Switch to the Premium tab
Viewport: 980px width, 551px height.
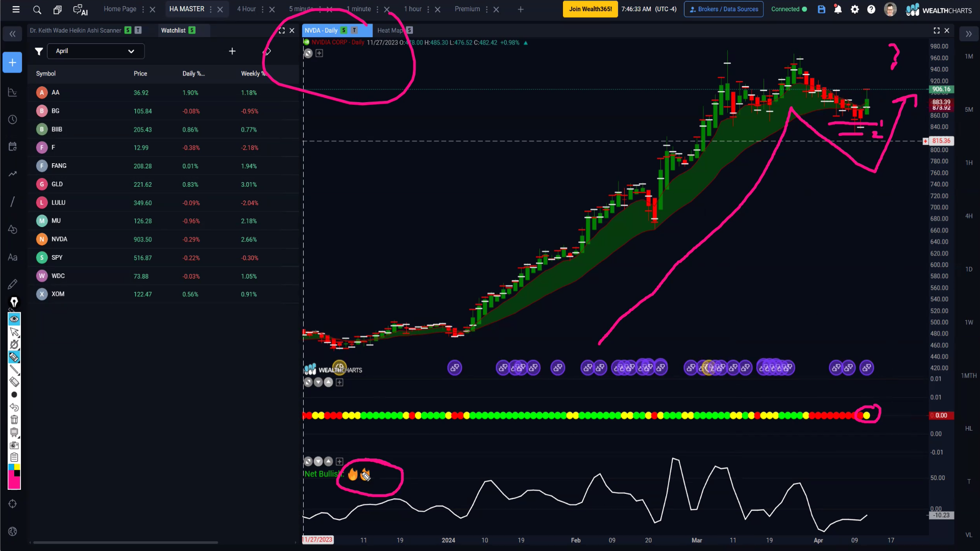[x=467, y=9]
